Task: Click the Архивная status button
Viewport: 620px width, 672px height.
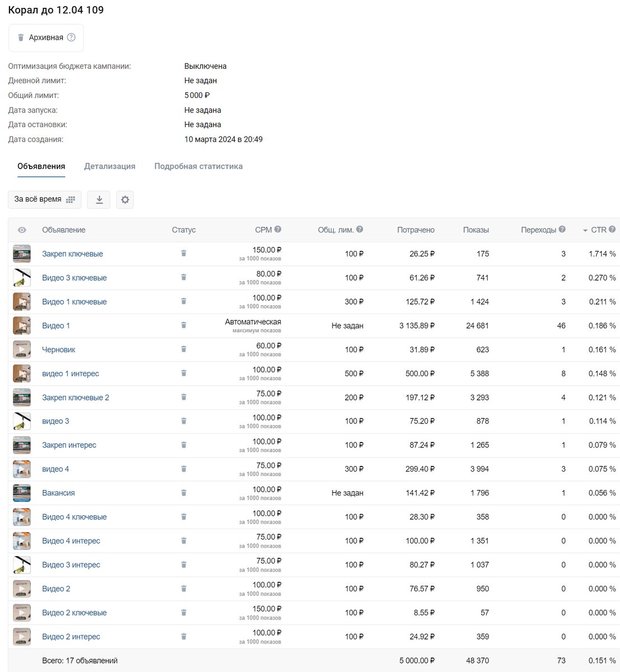Action: [46, 38]
